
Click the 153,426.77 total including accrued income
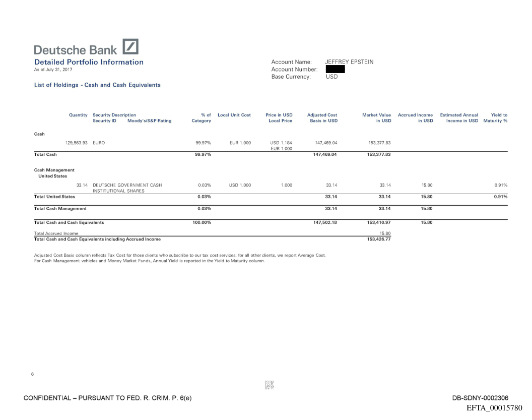[x=381, y=239]
